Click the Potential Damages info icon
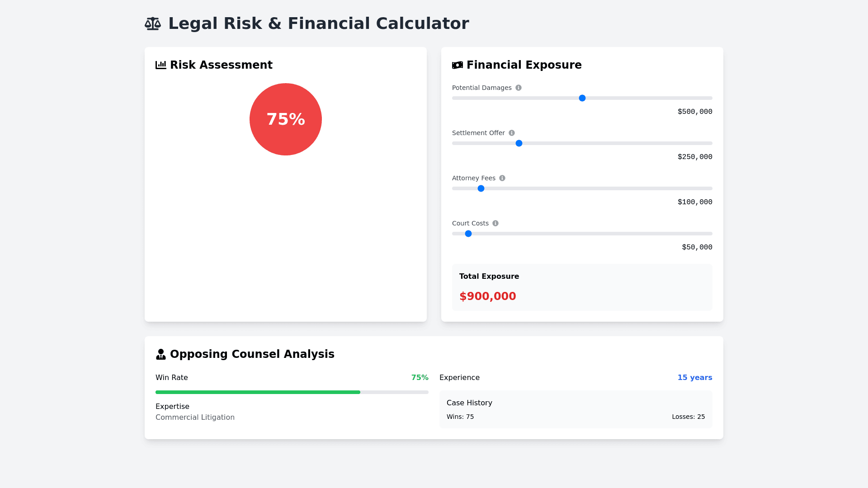 (519, 88)
